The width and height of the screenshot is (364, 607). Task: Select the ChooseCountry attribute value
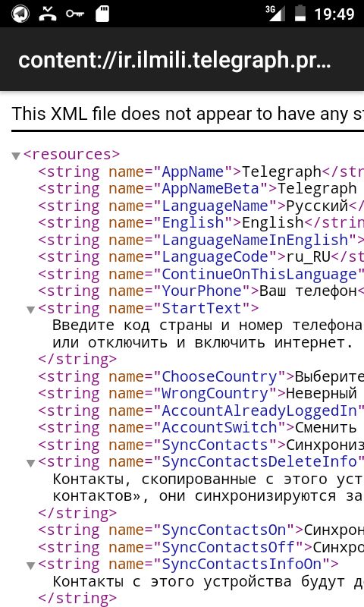click(220, 376)
